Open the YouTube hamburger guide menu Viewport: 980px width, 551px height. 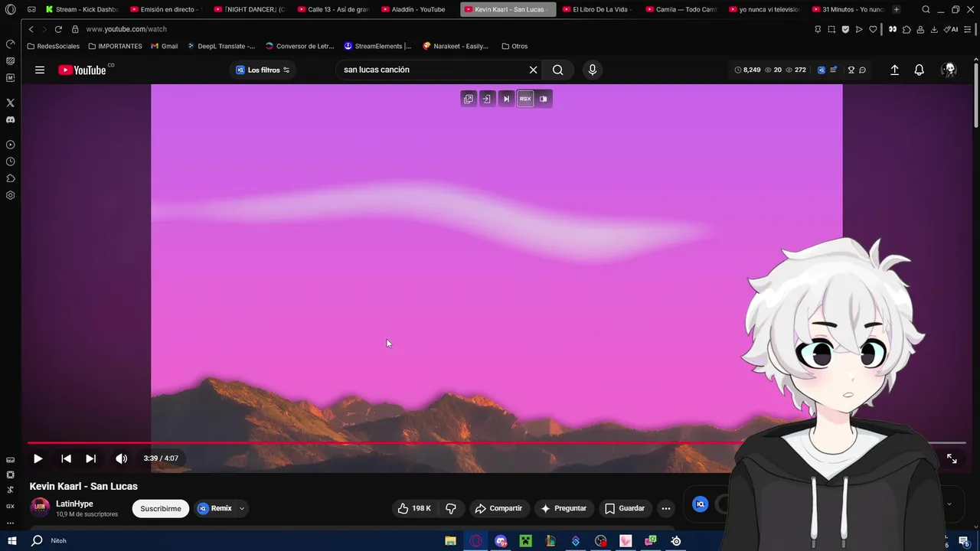[40, 70]
